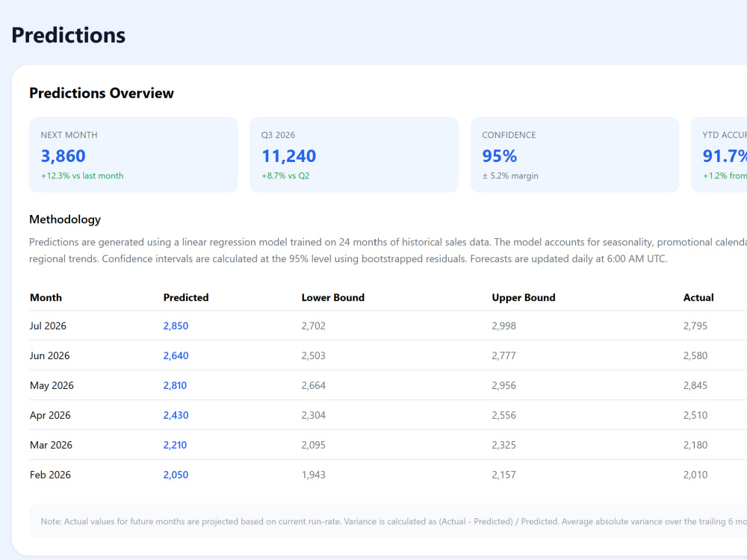Click upper bound 2,956 cell
The image size is (747, 560).
pyautogui.click(x=504, y=385)
